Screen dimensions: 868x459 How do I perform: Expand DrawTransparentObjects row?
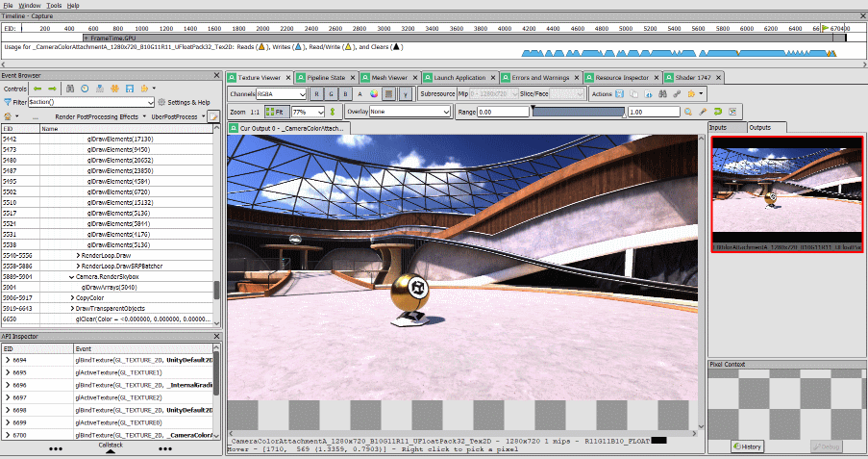[72, 308]
